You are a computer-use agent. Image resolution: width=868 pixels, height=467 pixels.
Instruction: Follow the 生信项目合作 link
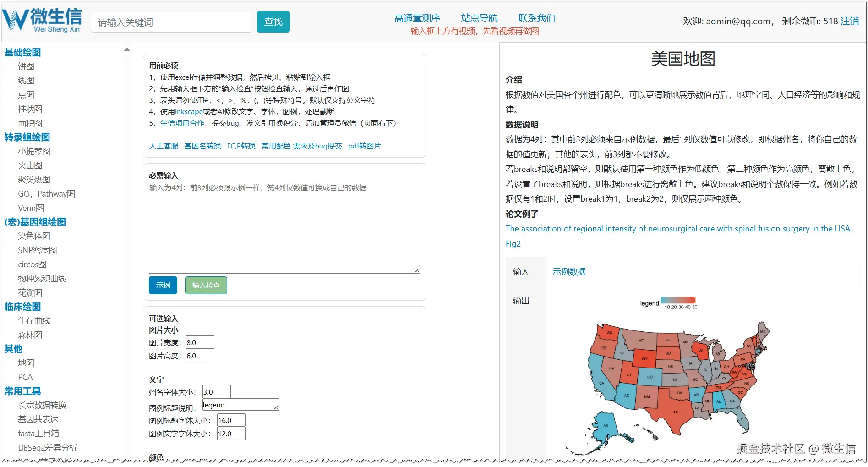(x=182, y=123)
